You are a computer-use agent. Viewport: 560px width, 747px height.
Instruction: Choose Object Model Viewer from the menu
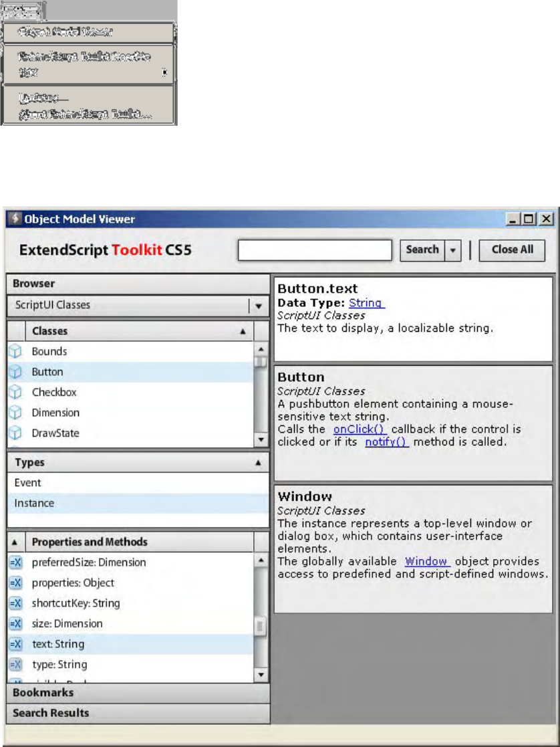[89, 32]
